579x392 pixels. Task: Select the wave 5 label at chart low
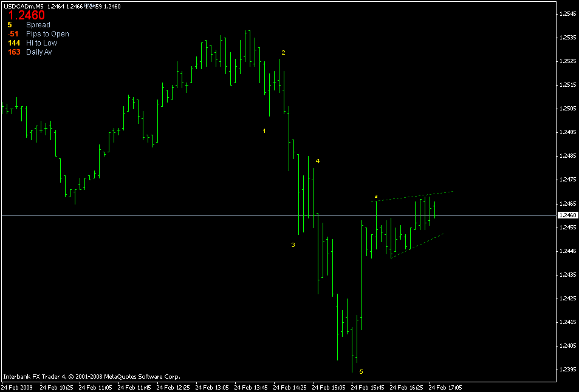[360, 371]
